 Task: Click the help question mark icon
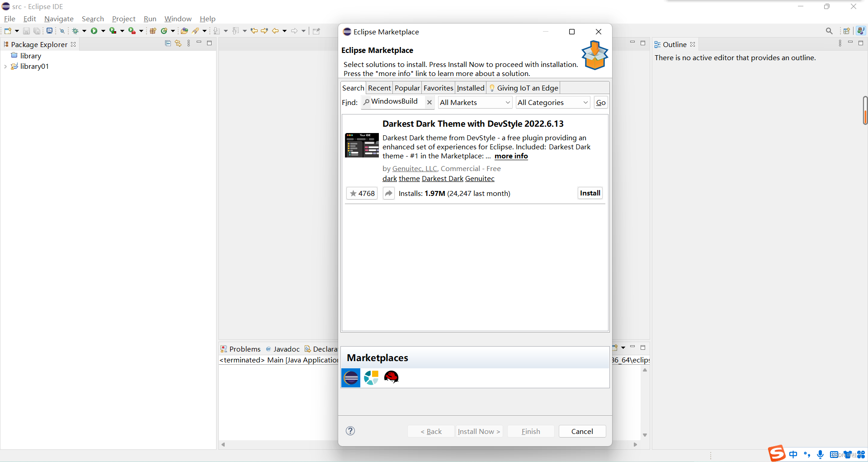point(350,431)
